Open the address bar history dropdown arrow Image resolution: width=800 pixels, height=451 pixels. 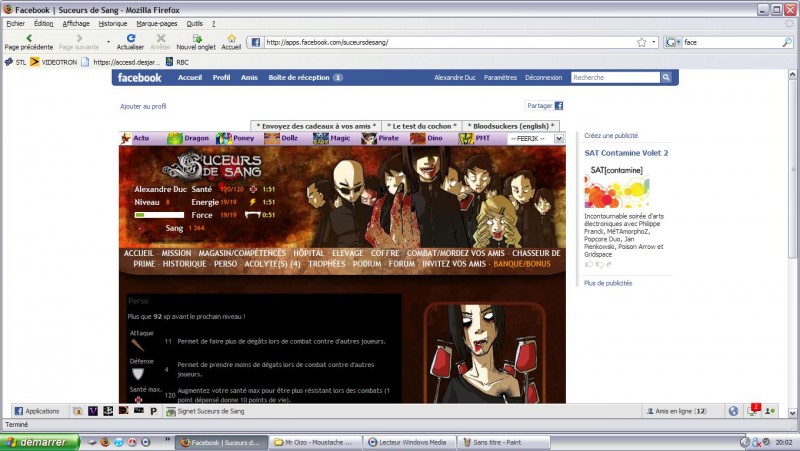pyautogui.click(x=654, y=42)
